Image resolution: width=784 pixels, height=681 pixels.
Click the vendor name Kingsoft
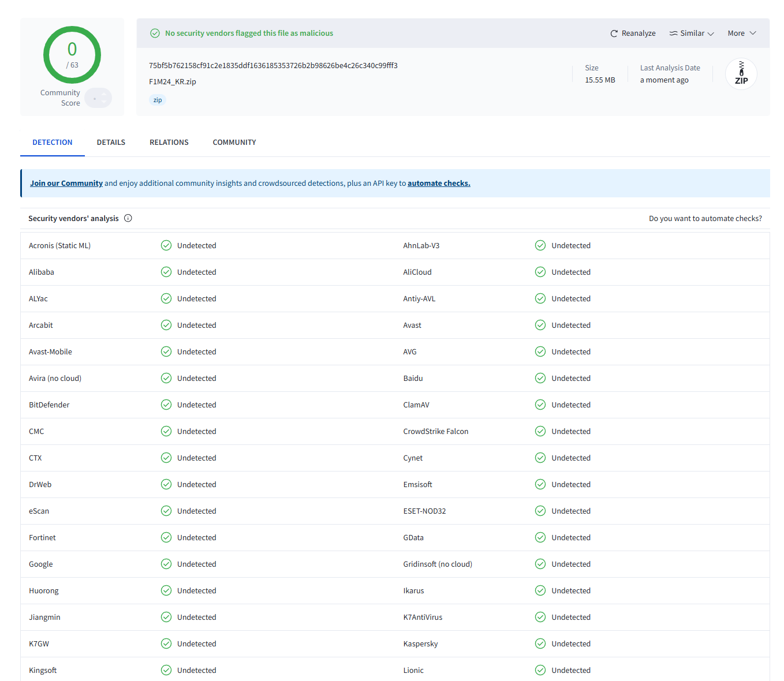click(43, 671)
